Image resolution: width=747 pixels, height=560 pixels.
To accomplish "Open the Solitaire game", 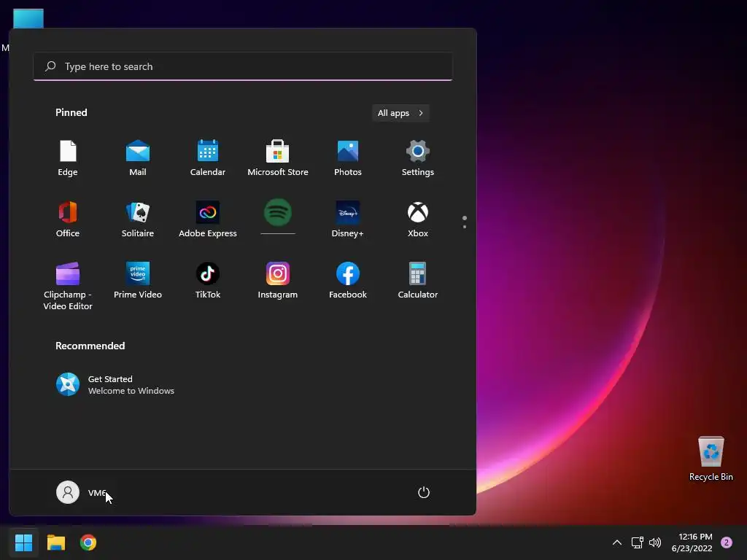I will [138, 219].
